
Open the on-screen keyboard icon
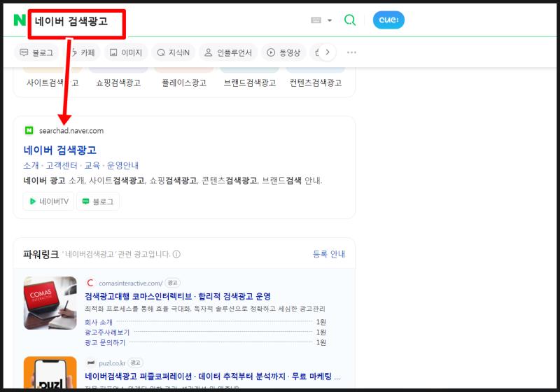316,20
